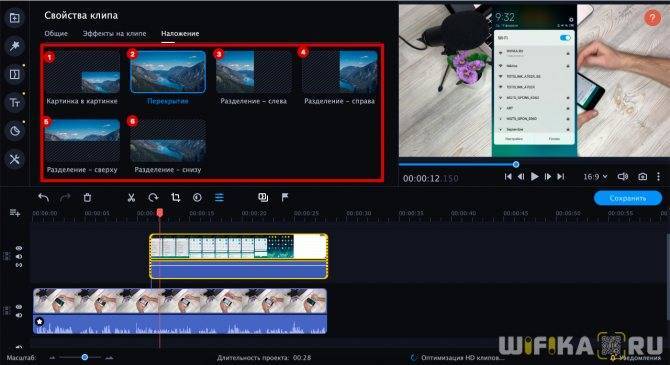Zoom in the timeline scale
Viewport: 670px width, 365px height.
tap(109, 357)
